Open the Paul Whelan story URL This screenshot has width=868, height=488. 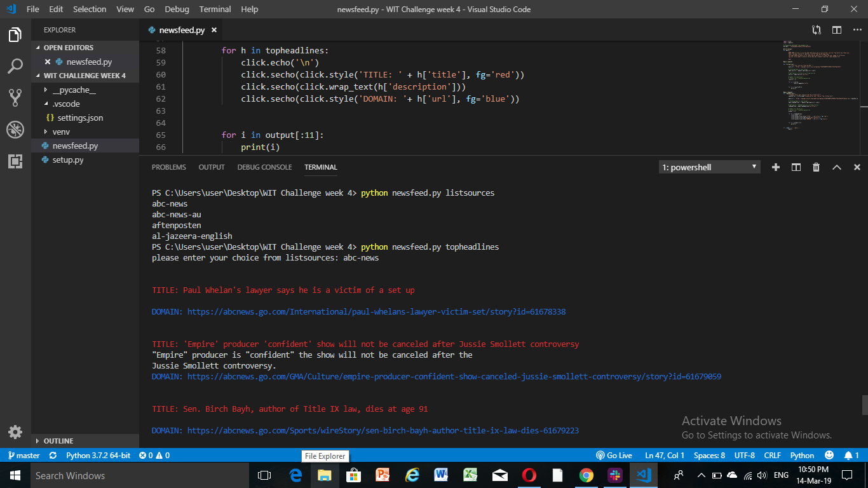[376, 312]
